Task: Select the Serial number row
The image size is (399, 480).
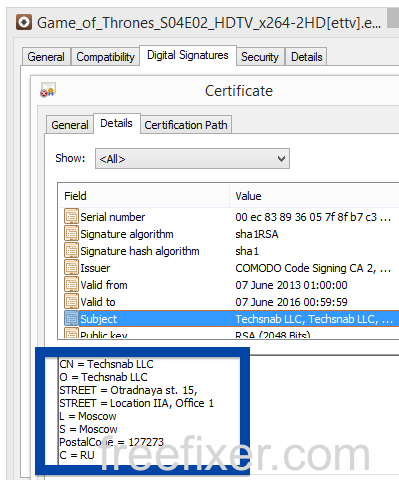Action: [x=229, y=217]
